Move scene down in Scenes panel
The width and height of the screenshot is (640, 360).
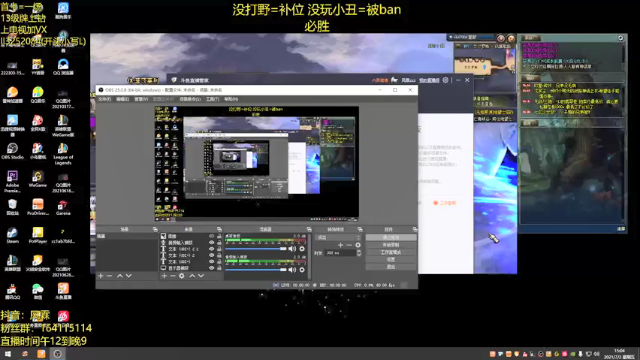pos(129,276)
